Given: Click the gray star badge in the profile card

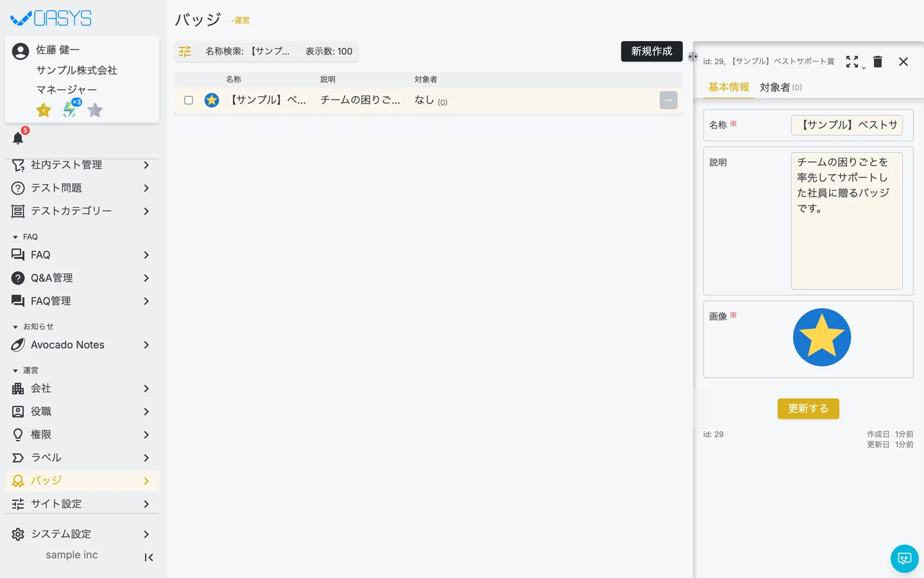Looking at the screenshot, I should click(95, 110).
